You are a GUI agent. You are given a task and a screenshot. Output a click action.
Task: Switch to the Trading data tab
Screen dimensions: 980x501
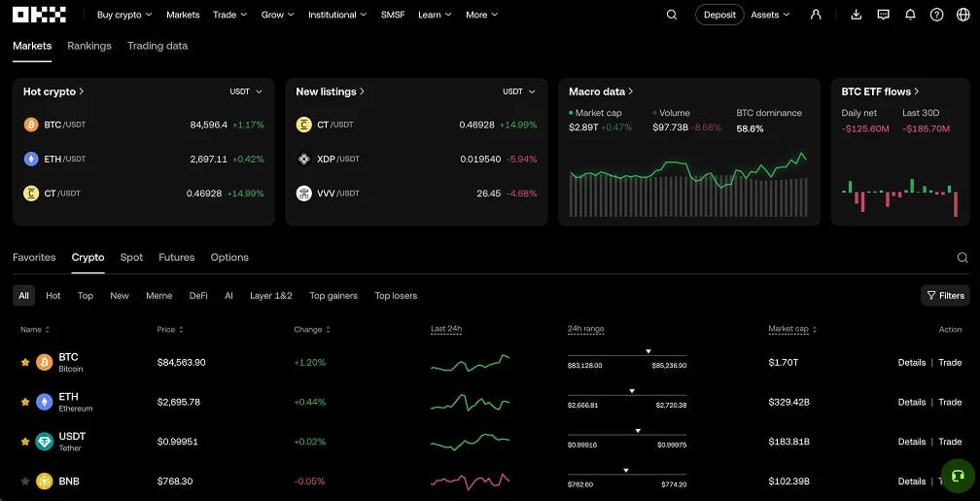pyautogui.click(x=157, y=46)
